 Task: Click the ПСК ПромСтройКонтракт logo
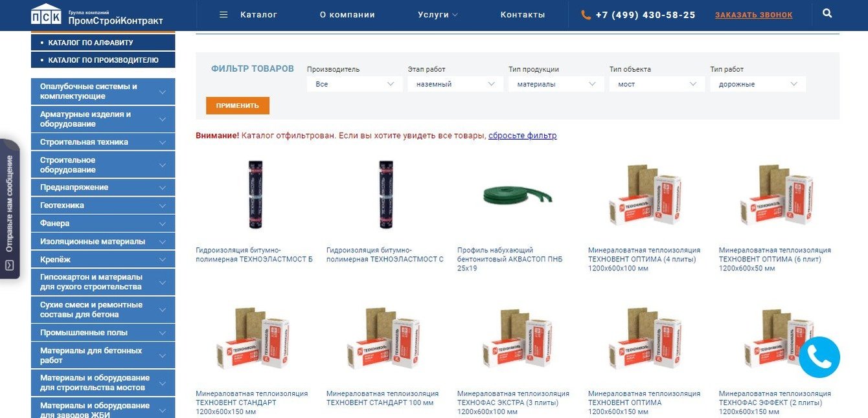[x=97, y=15]
